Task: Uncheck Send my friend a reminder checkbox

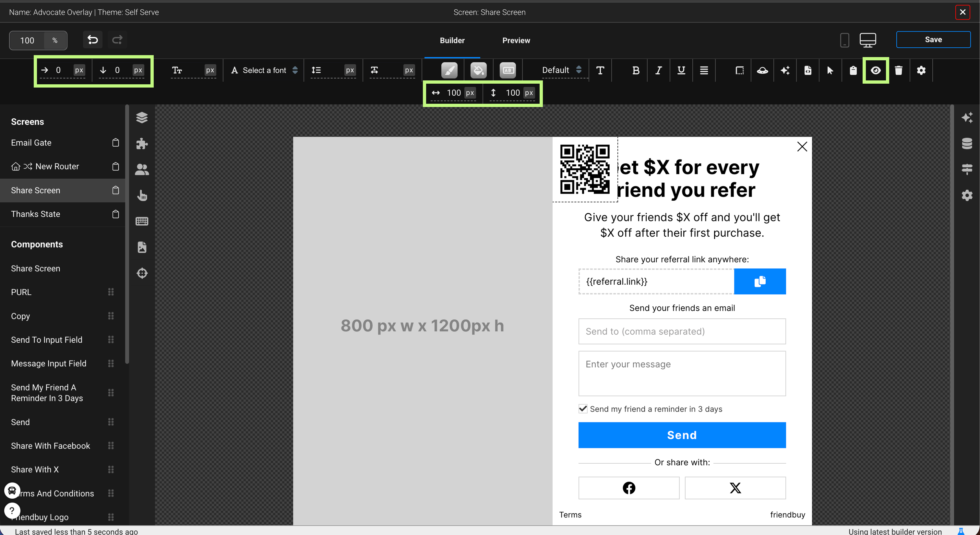Action: tap(582, 409)
